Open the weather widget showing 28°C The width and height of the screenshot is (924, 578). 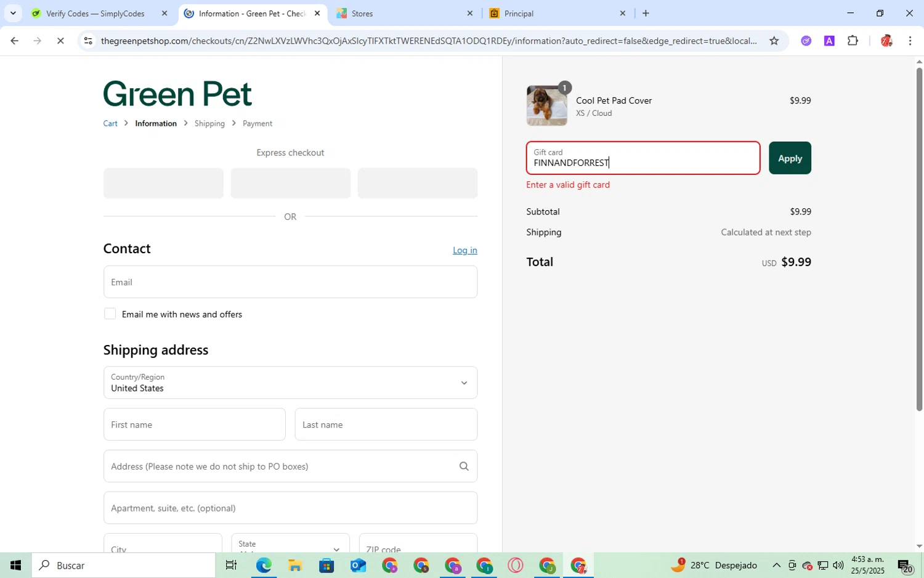714,565
